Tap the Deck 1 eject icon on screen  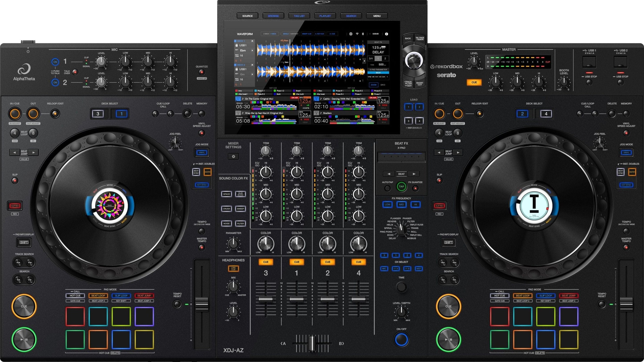(252, 41)
